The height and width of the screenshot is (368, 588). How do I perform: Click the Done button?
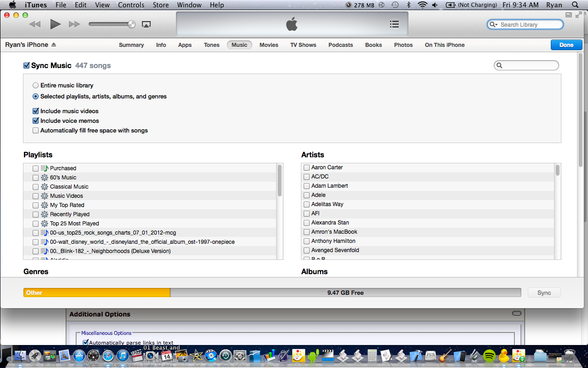point(566,45)
